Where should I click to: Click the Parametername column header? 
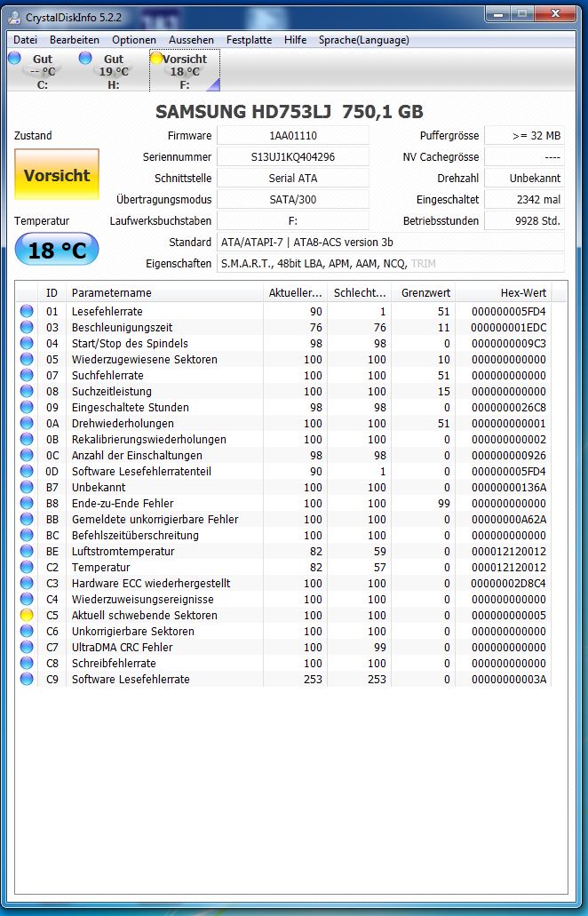point(164,292)
